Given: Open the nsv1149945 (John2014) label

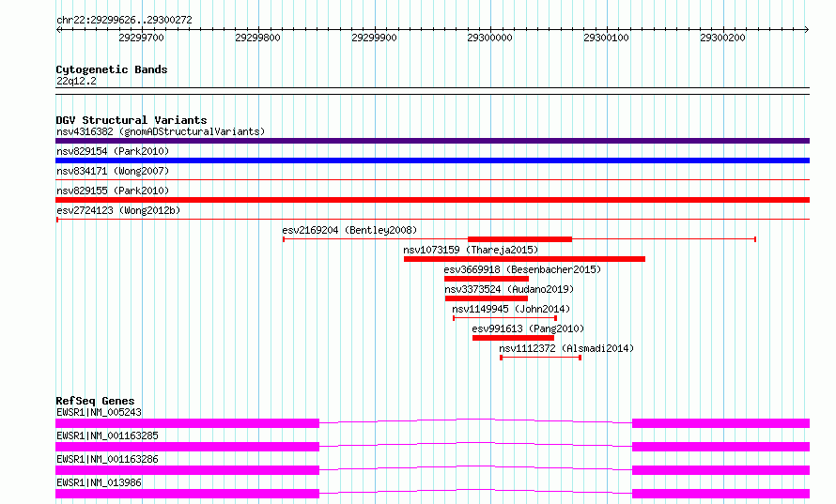Looking at the screenshot, I should pyautogui.click(x=511, y=309).
